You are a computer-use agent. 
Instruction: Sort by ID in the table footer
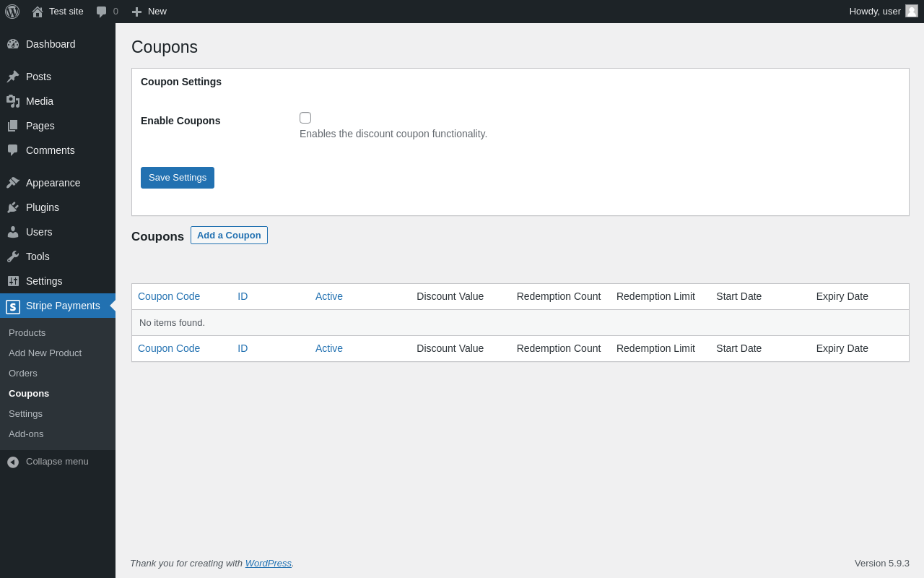click(243, 348)
